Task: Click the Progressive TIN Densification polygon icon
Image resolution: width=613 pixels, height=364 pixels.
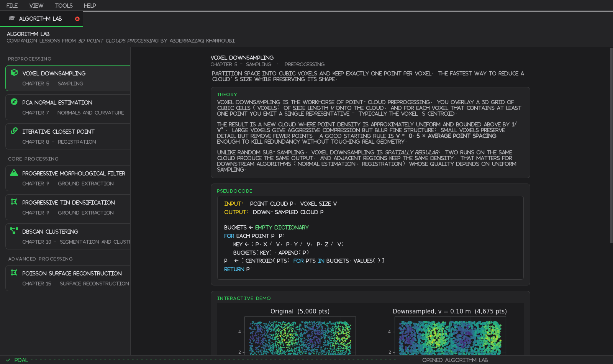Action: click(x=14, y=202)
